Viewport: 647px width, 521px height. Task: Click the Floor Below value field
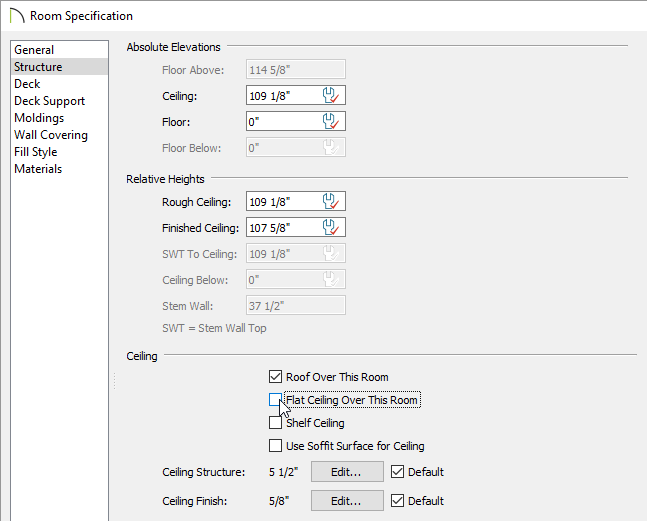coord(295,147)
